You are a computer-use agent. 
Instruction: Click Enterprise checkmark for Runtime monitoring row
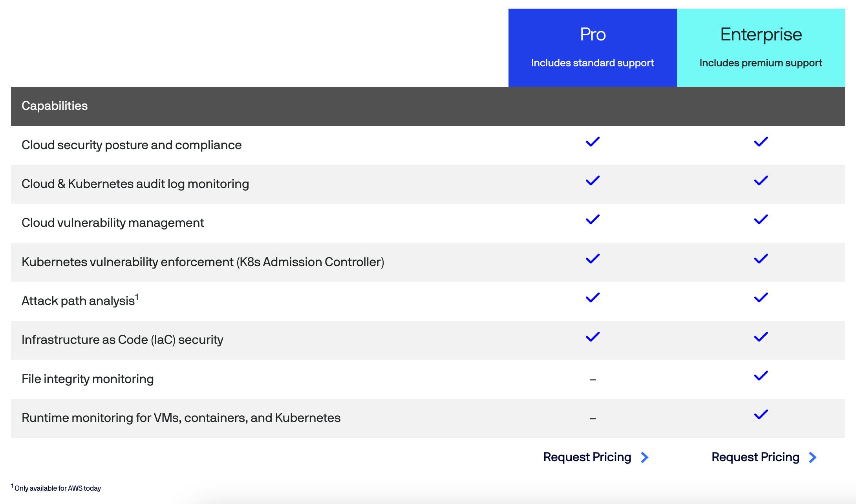click(x=761, y=415)
